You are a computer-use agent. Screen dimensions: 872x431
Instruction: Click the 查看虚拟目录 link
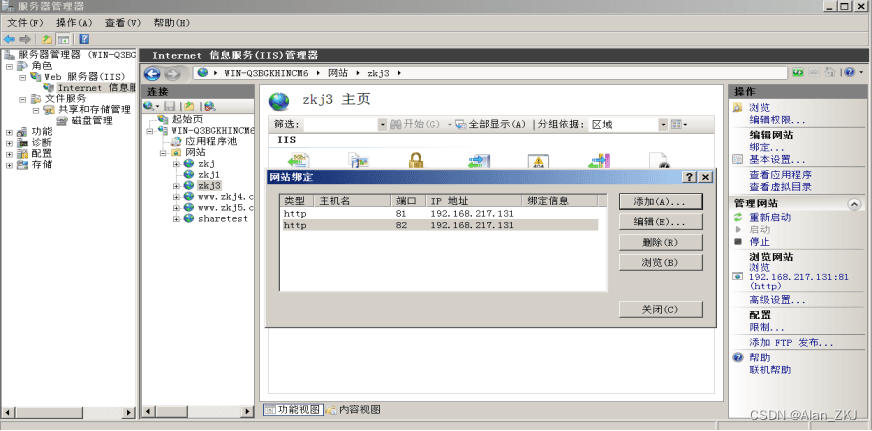780,187
